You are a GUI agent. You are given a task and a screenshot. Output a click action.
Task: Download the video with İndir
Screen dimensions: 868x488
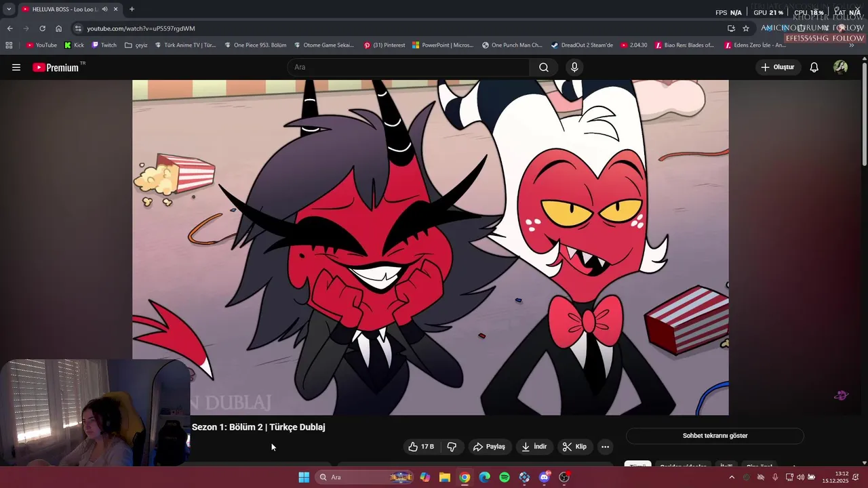coord(534,447)
